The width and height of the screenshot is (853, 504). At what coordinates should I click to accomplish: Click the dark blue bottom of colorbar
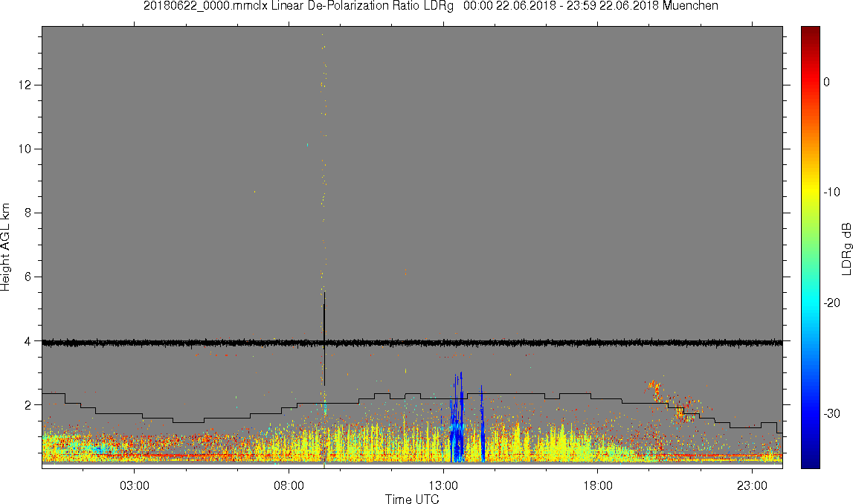[x=810, y=462]
